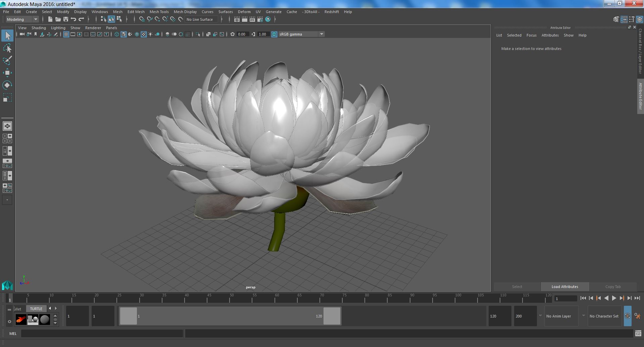Select by hierarchy mode icon
The image size is (644, 347).
coord(103,19)
